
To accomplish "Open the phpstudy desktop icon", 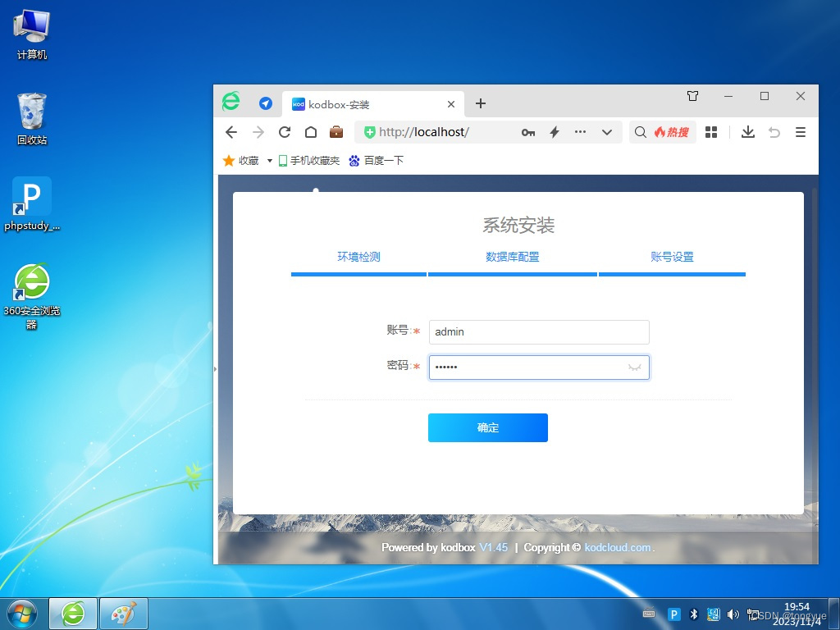I will [31, 197].
